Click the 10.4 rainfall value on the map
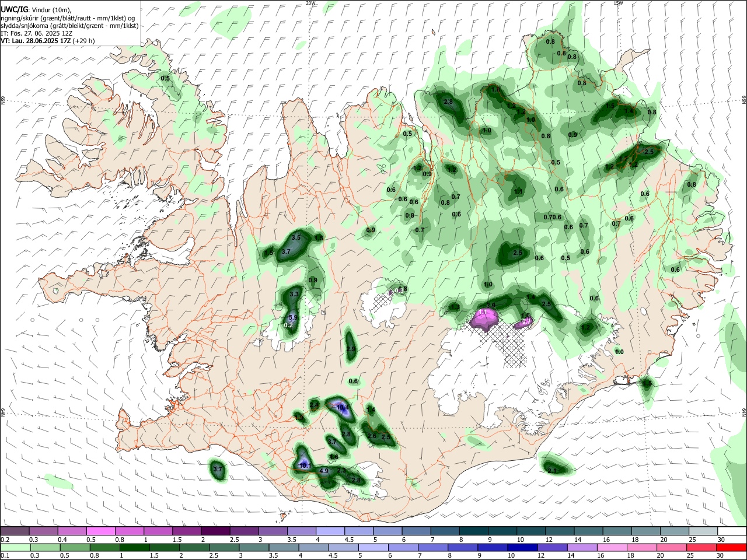747x560 pixels. coord(343,407)
